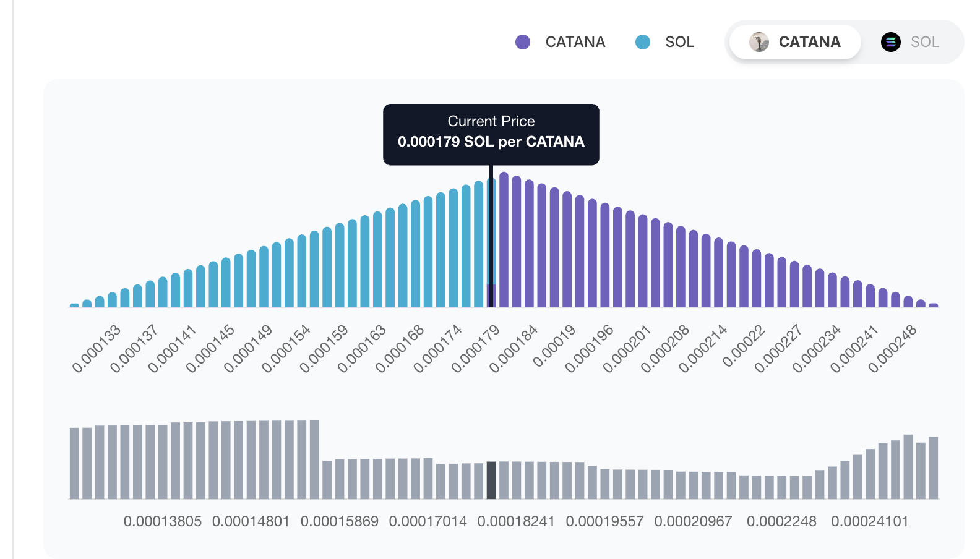Click the tallest purple CATANA bar
Image resolution: width=980 pixels, height=559 pixels.
504,240
